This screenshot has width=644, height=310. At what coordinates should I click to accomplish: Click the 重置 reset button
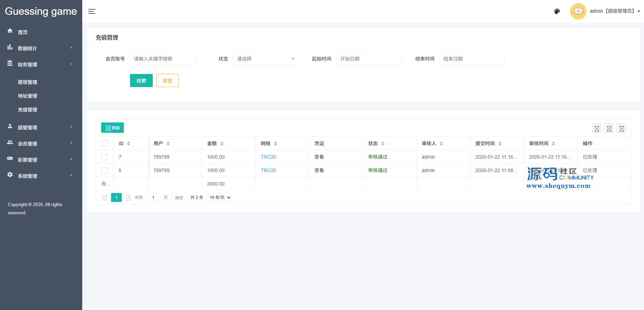pos(167,81)
